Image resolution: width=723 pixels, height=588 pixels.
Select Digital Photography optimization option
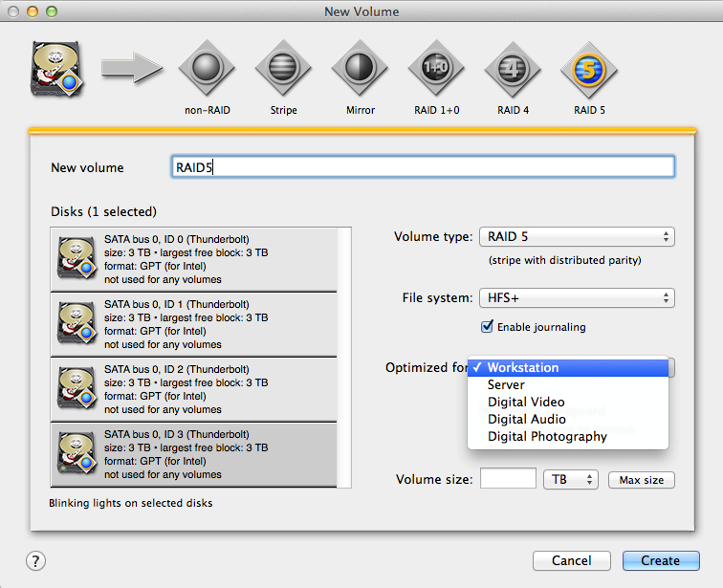[x=547, y=436]
